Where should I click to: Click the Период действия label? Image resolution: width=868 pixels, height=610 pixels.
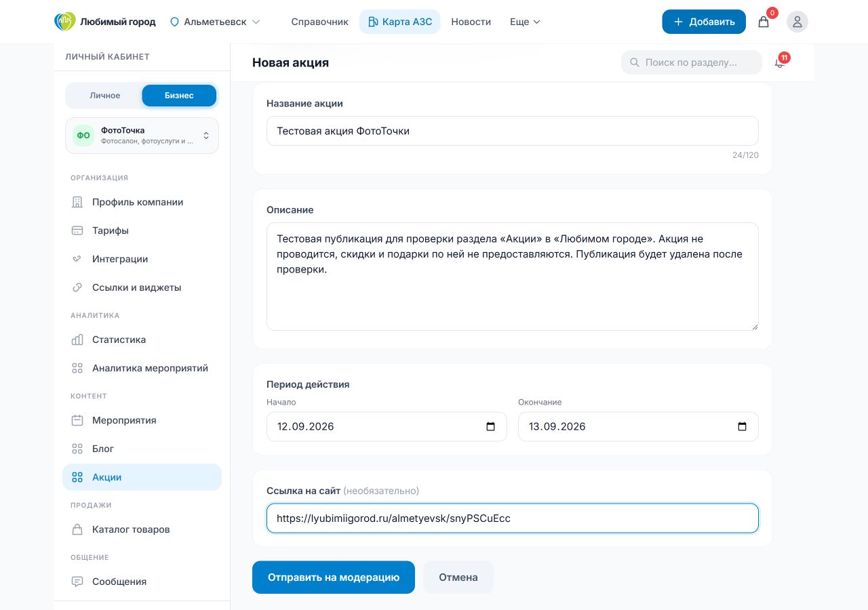click(x=308, y=384)
